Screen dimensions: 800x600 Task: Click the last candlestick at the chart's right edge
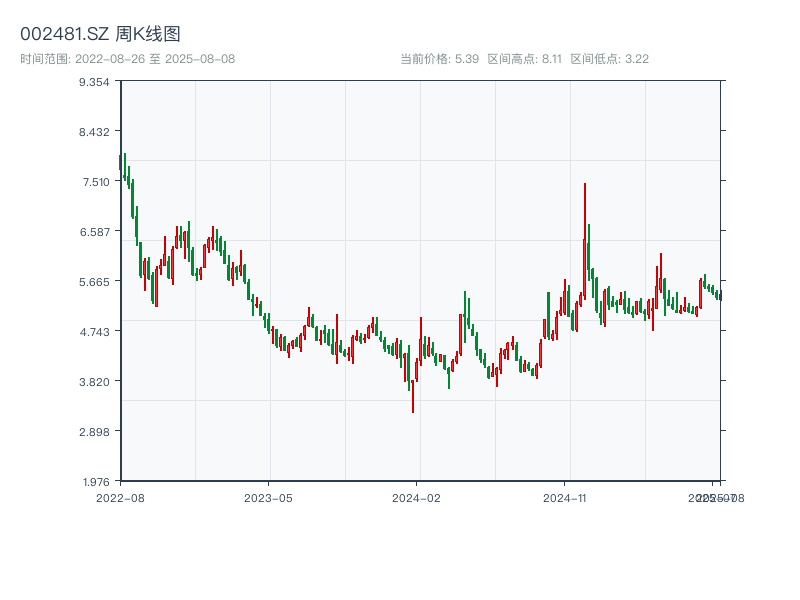click(721, 295)
